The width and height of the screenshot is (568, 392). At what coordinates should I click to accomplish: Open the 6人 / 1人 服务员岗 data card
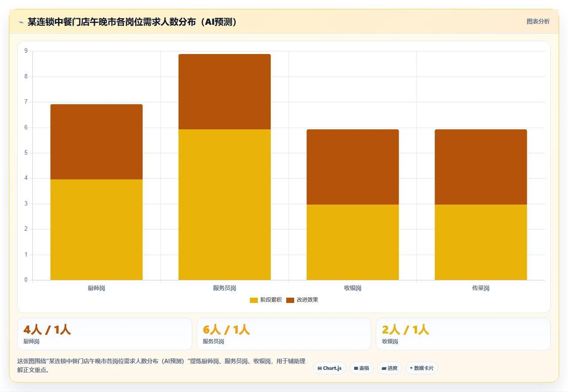284,334
